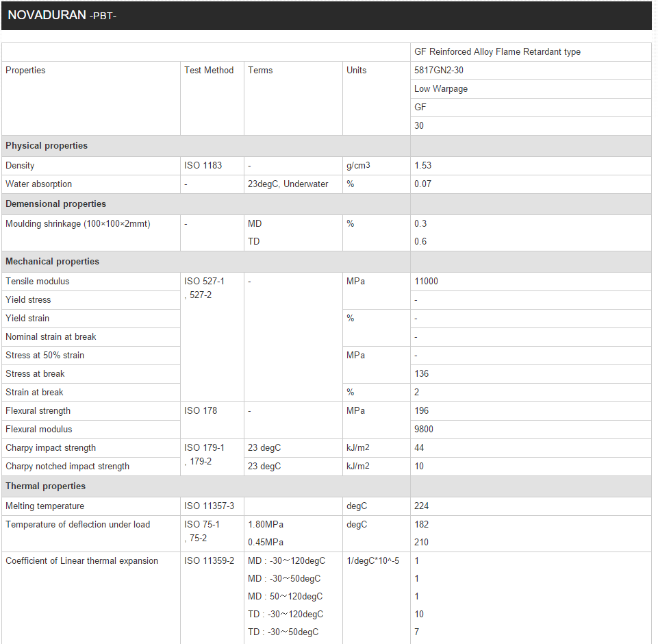Click the 'Thermal properties' section heading
Screen dimensions: 658x644
tap(45, 486)
